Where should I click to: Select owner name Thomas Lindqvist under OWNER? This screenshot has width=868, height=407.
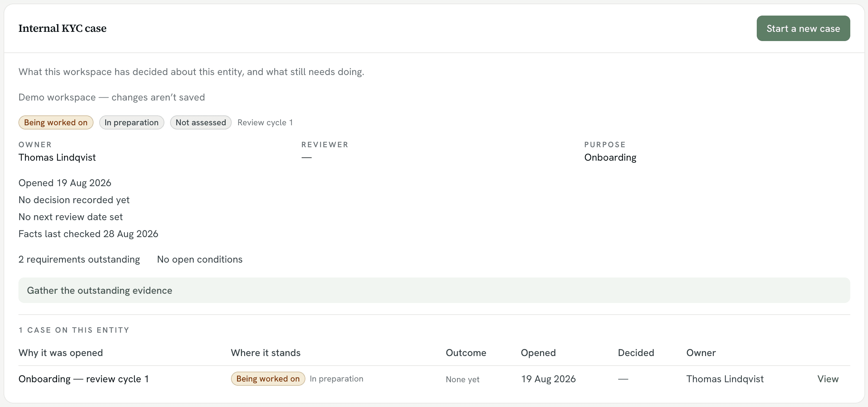57,157
